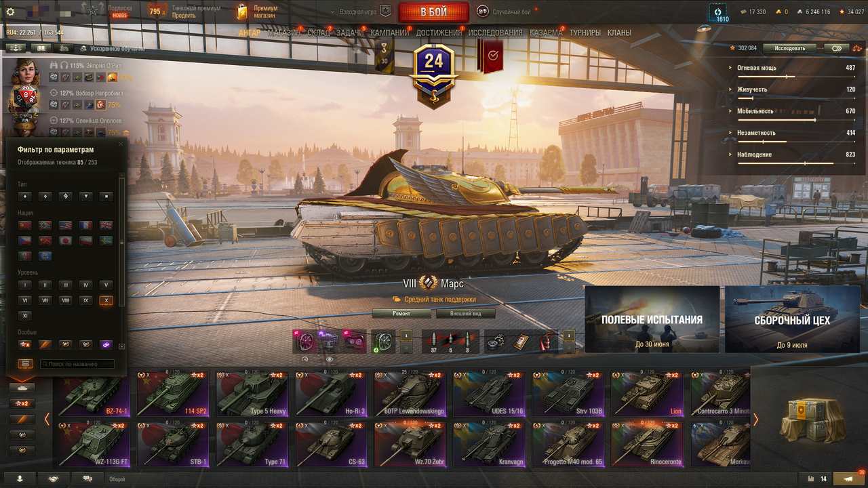Advance tank carousel with right arrow
Image resolution: width=868 pixels, height=488 pixels.
755,420
